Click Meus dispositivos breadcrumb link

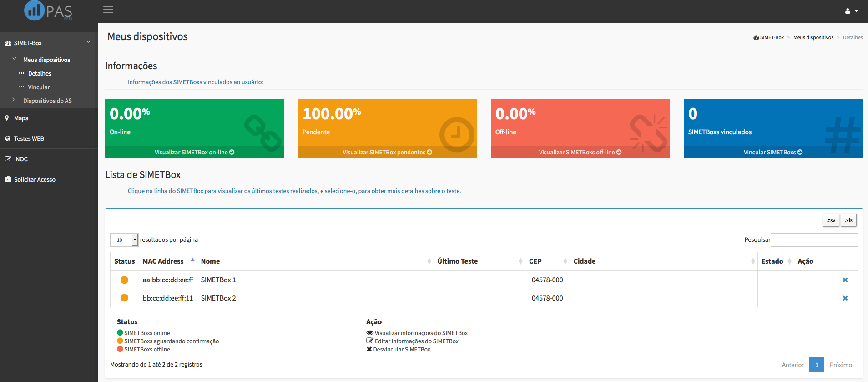(x=813, y=37)
